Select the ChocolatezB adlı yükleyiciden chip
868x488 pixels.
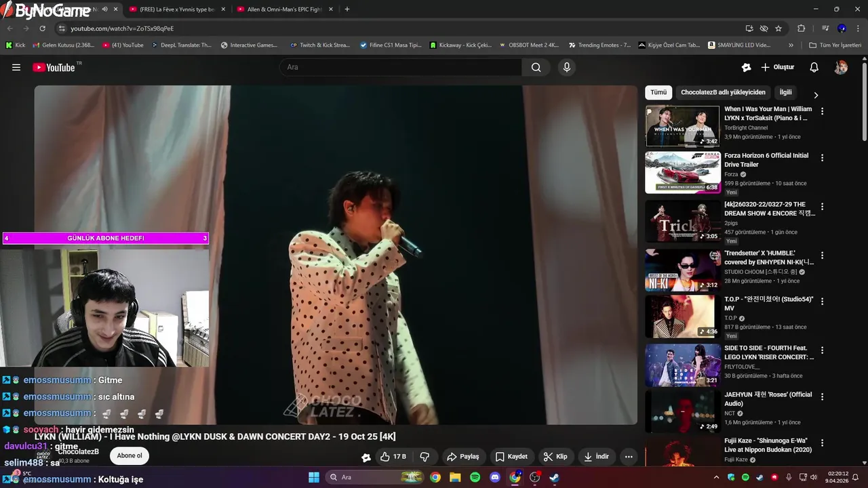723,92
